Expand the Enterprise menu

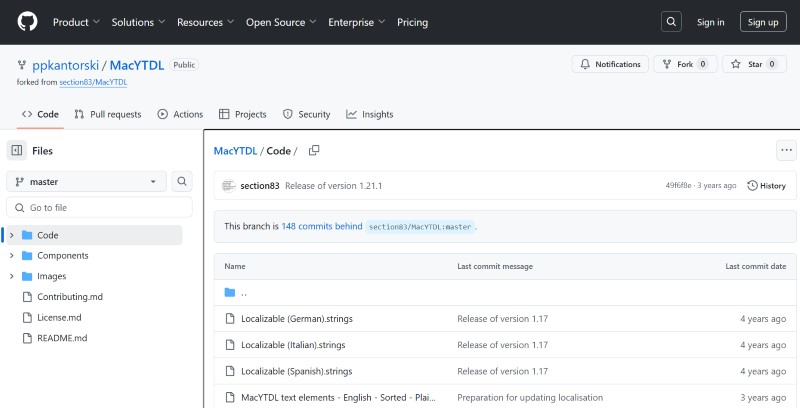(356, 22)
